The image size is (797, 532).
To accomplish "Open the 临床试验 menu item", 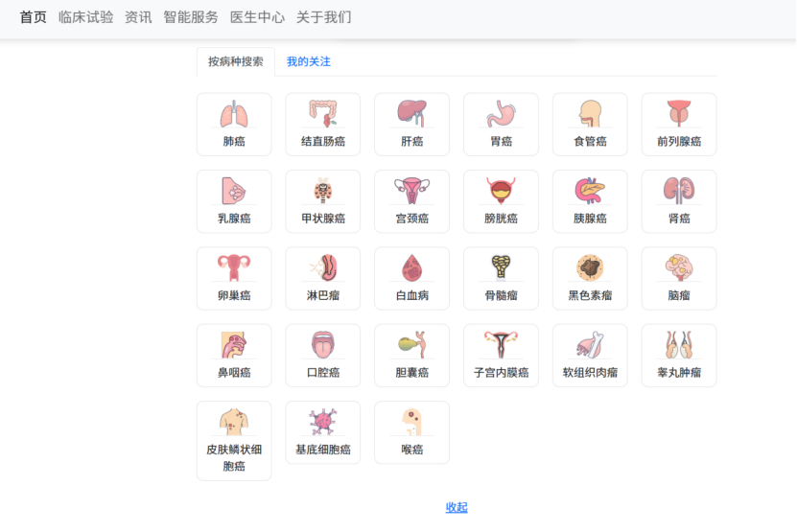I will coord(85,17).
